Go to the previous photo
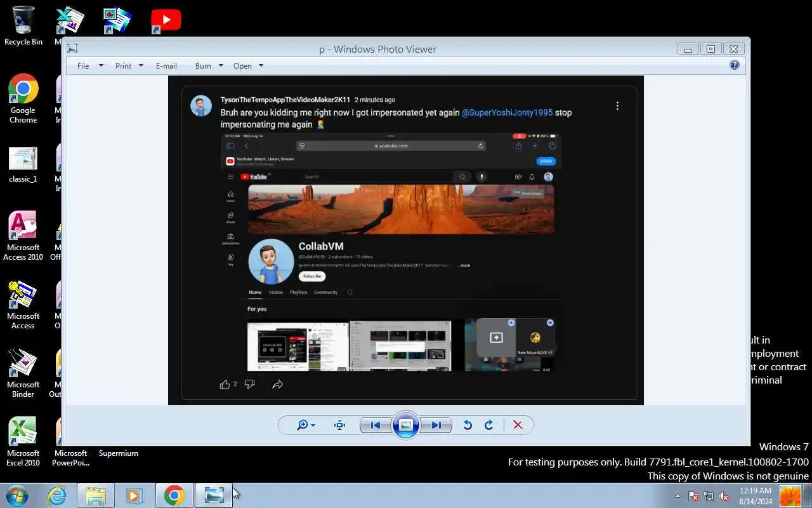The width and height of the screenshot is (812, 508). tap(375, 425)
